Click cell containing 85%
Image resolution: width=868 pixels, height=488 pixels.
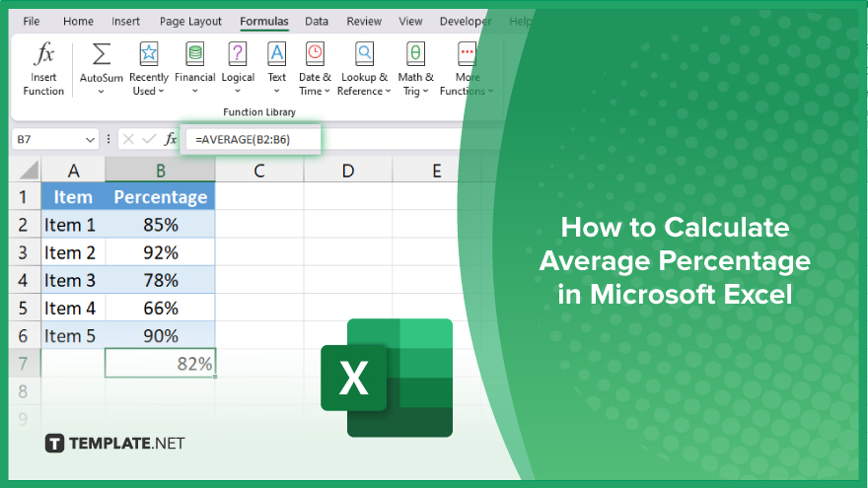click(161, 225)
